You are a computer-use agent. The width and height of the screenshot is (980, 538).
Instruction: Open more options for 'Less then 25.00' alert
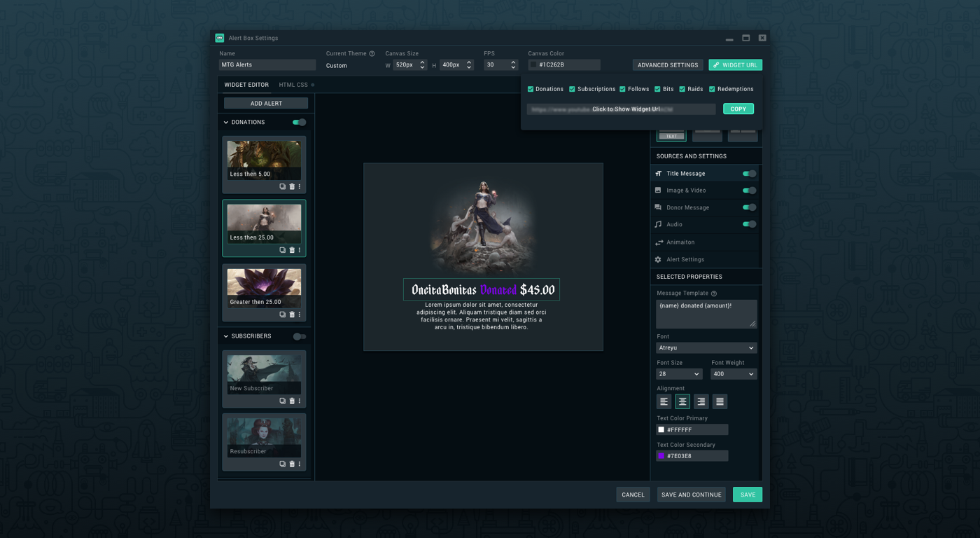(x=300, y=250)
